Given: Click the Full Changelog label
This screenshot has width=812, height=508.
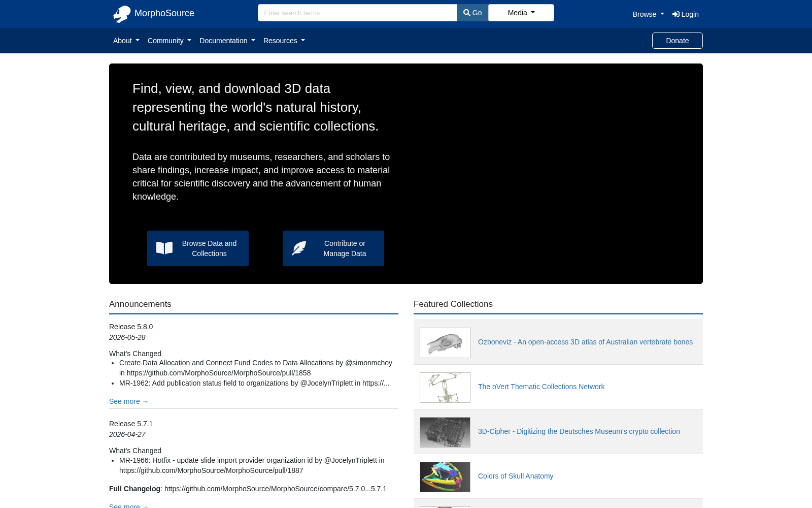Looking at the screenshot, I should (134, 489).
